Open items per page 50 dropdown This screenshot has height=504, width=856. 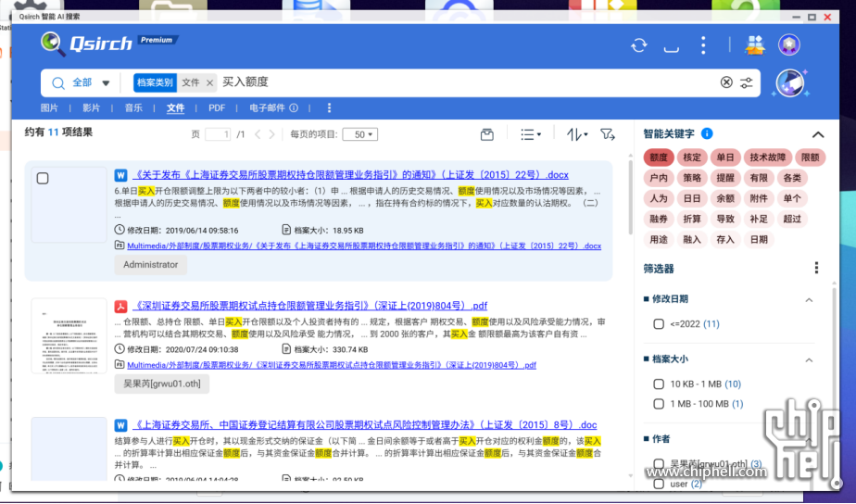click(x=360, y=134)
